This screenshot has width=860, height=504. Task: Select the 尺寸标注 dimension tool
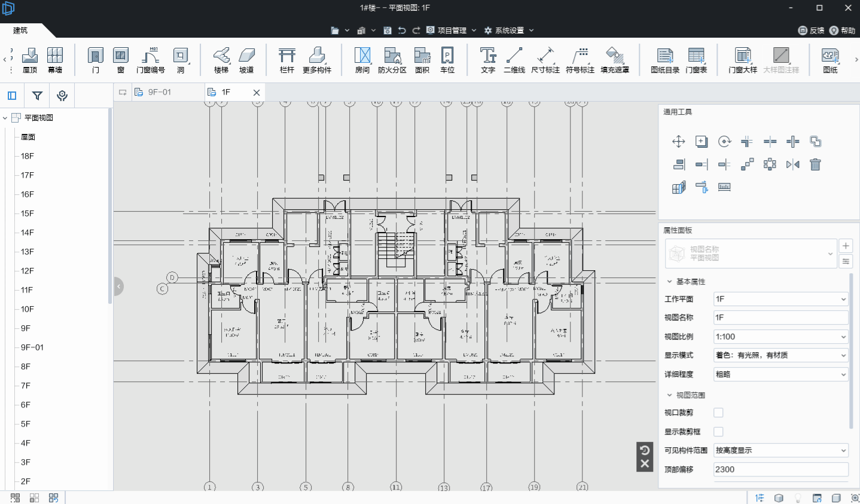(x=545, y=60)
